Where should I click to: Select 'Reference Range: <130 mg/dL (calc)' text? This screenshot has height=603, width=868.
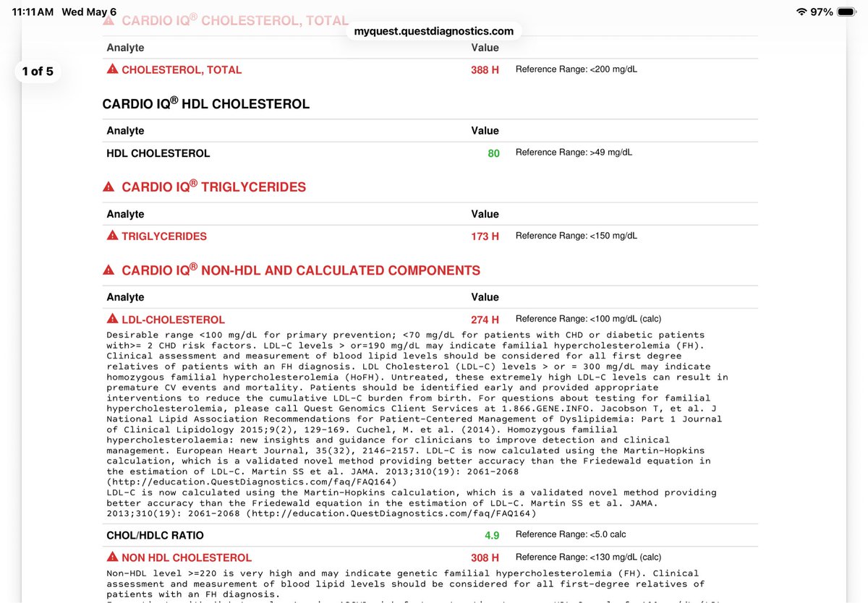click(588, 557)
